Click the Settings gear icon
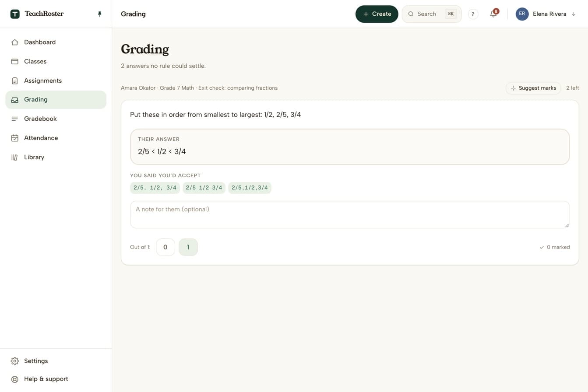Screen dimensions: 588x392 coord(15,361)
